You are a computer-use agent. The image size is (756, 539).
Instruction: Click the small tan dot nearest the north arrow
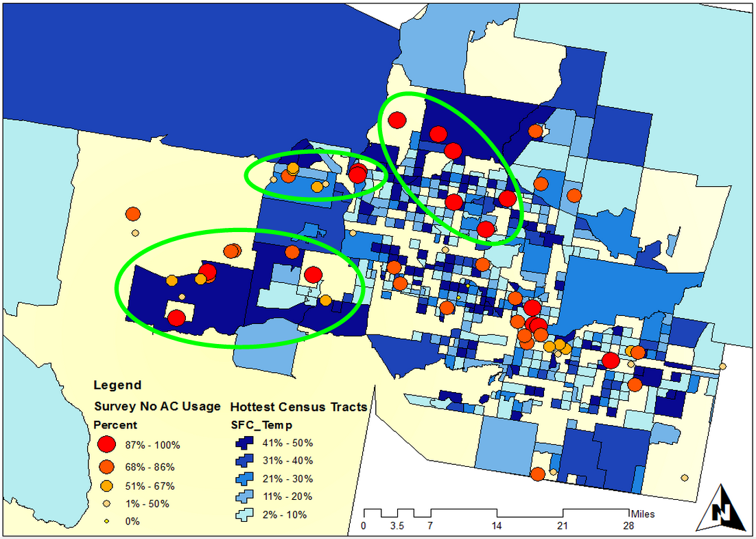tap(685, 478)
